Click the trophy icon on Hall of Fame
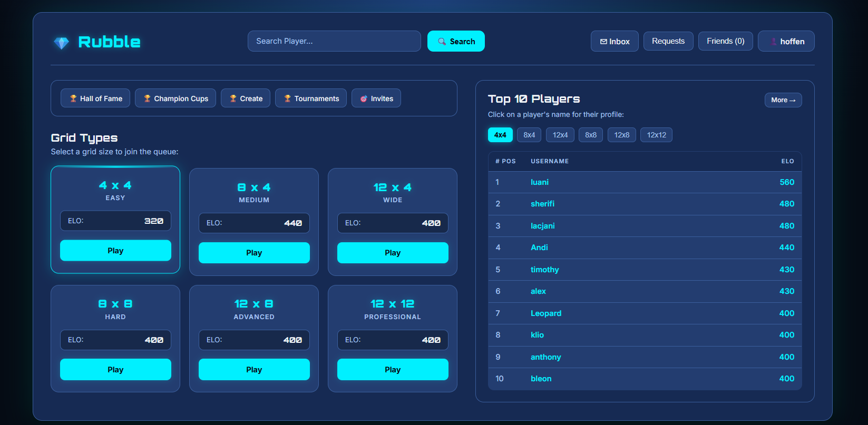Screen dimensions: 868x425 point(73,98)
